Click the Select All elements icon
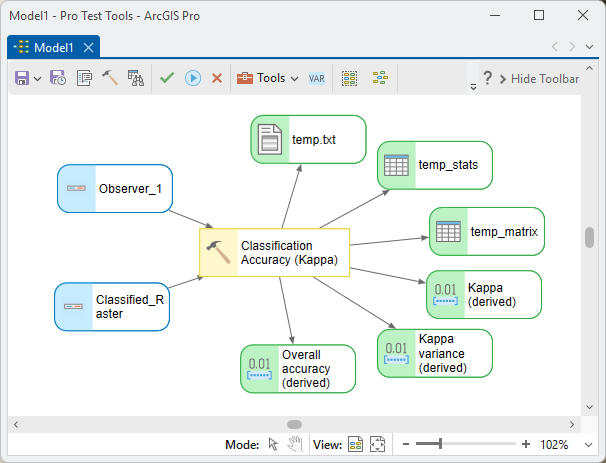The height and width of the screenshot is (463, 606). (349, 78)
